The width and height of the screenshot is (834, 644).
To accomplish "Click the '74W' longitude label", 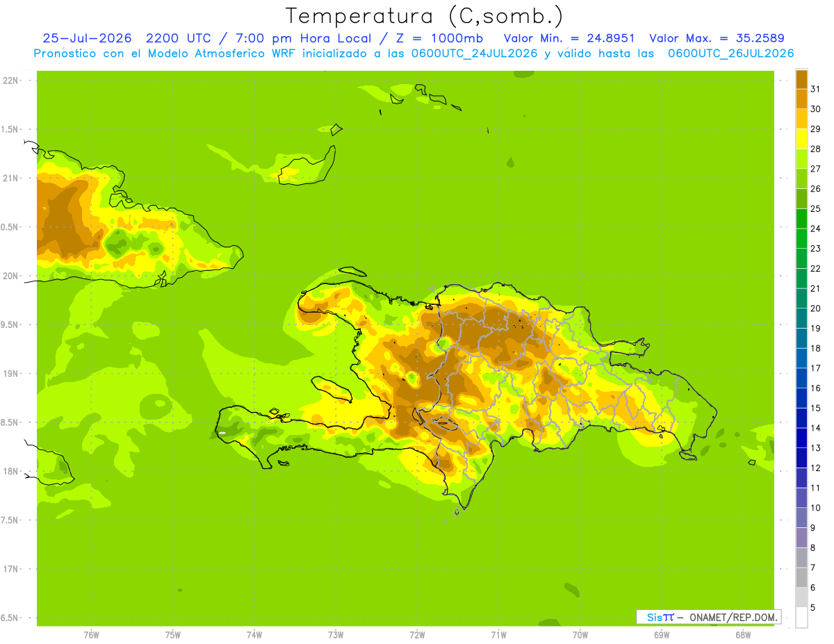I will click(x=254, y=635).
